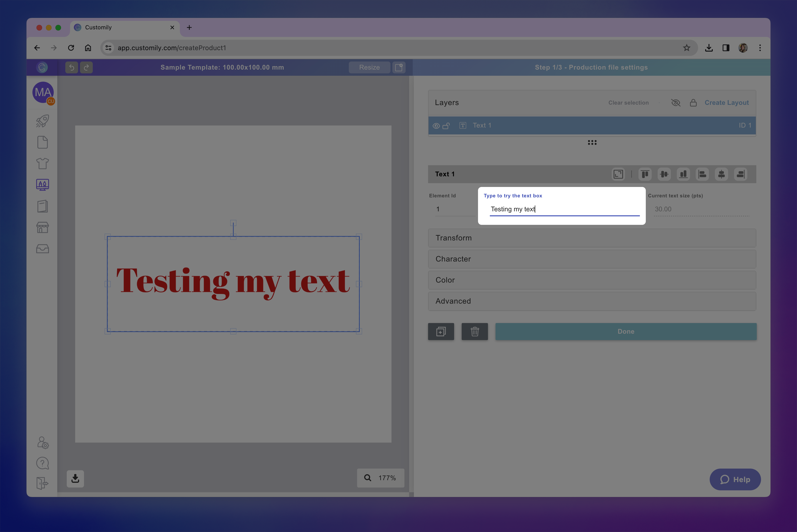Image resolution: width=797 pixels, height=532 pixels.
Task: Open the store front sidebar icon
Action: [x=42, y=227]
